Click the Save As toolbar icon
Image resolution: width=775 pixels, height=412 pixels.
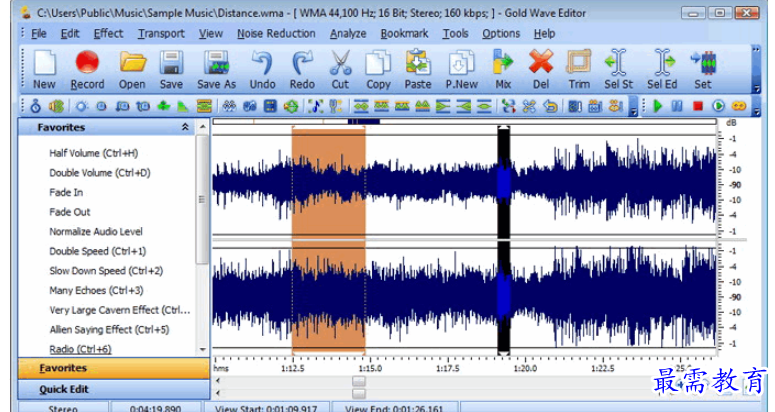pos(216,69)
